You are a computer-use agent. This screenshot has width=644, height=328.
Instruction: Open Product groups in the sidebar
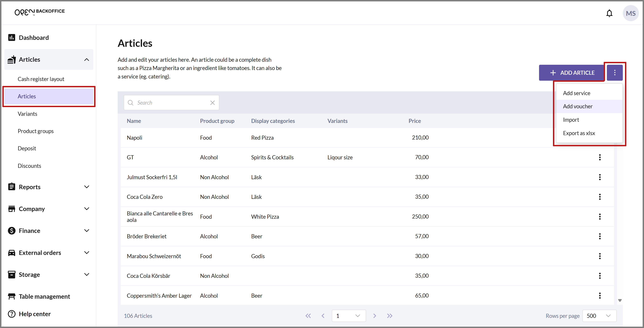click(x=35, y=131)
